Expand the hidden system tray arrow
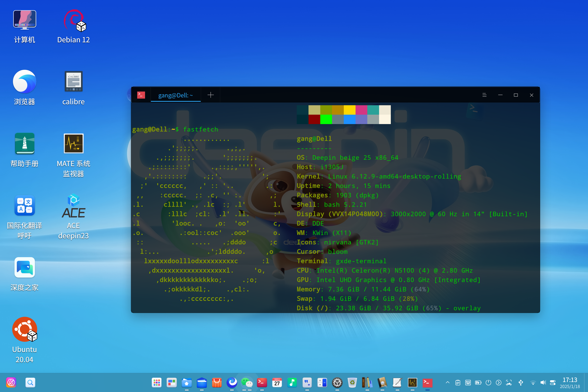Image resolution: width=588 pixels, height=392 pixels. click(x=447, y=383)
